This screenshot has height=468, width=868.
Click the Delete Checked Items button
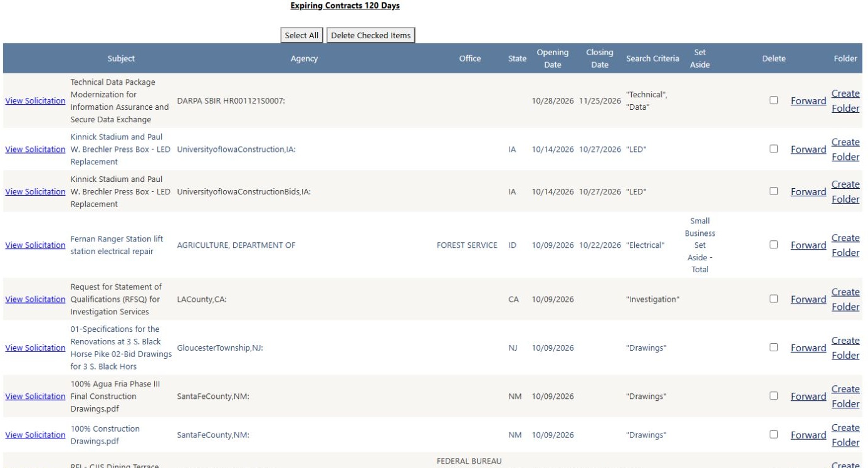point(371,35)
